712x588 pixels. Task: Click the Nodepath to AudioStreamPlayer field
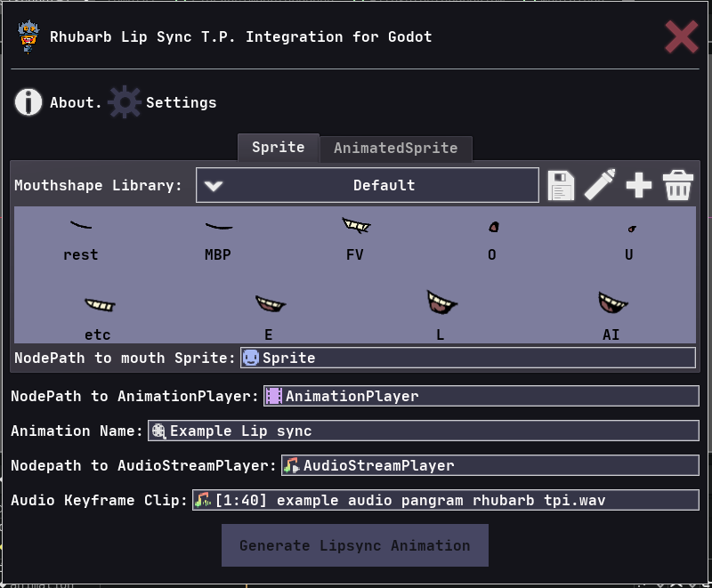click(x=490, y=465)
